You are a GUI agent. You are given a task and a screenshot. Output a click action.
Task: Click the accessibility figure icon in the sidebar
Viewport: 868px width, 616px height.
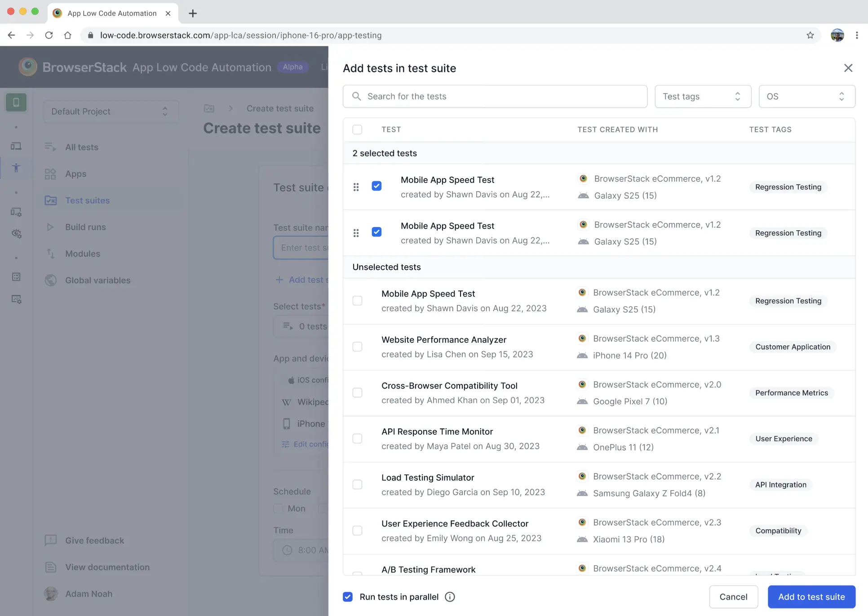(16, 168)
